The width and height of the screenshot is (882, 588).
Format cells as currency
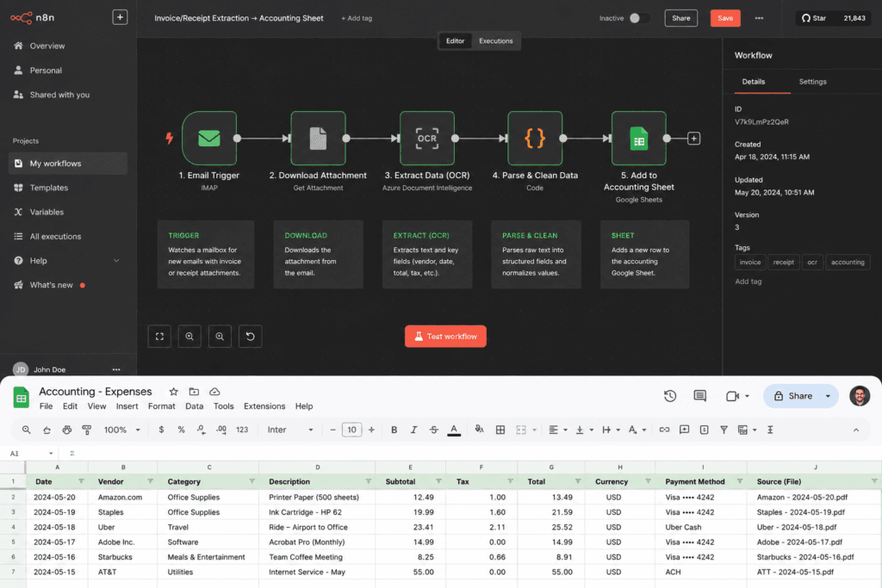coord(161,430)
